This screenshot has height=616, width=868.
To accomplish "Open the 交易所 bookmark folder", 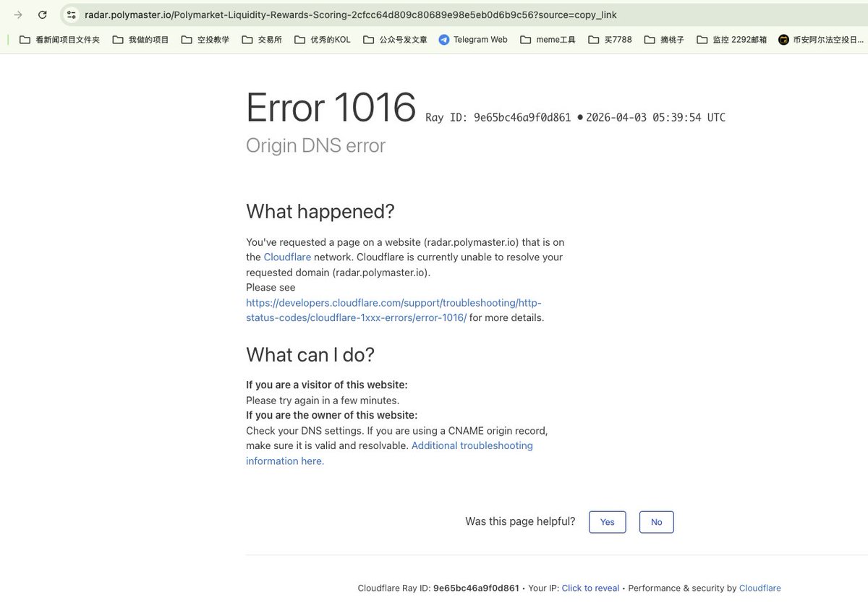I will point(262,40).
